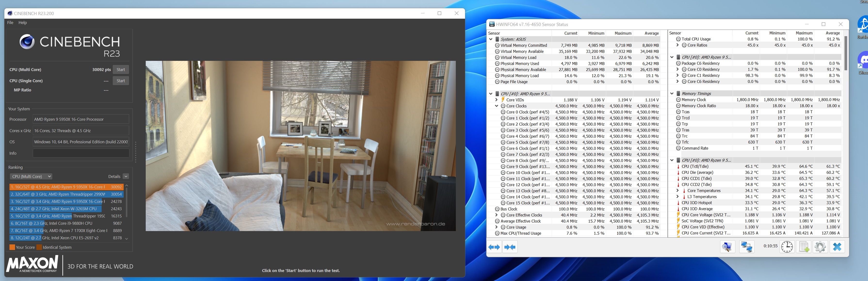
Task: Click the monitor with magnifier icon
Action: [727, 247]
